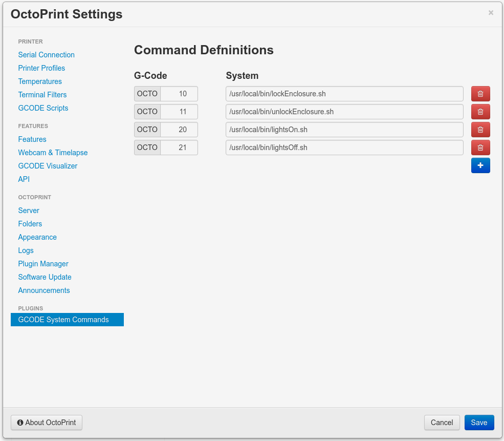
Task: Remove the lightsOn.sh command entry
Action: (480, 130)
